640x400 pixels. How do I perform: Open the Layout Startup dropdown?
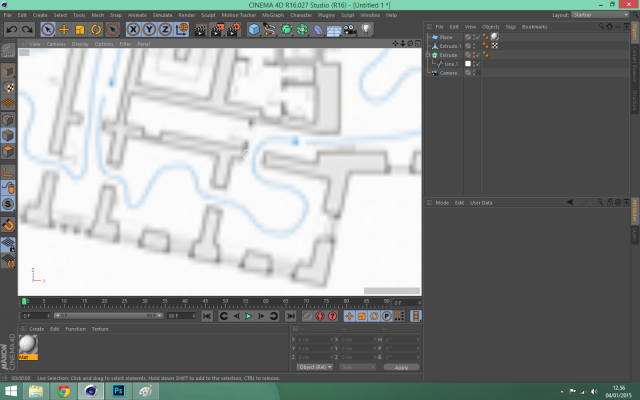pyautogui.click(x=600, y=15)
